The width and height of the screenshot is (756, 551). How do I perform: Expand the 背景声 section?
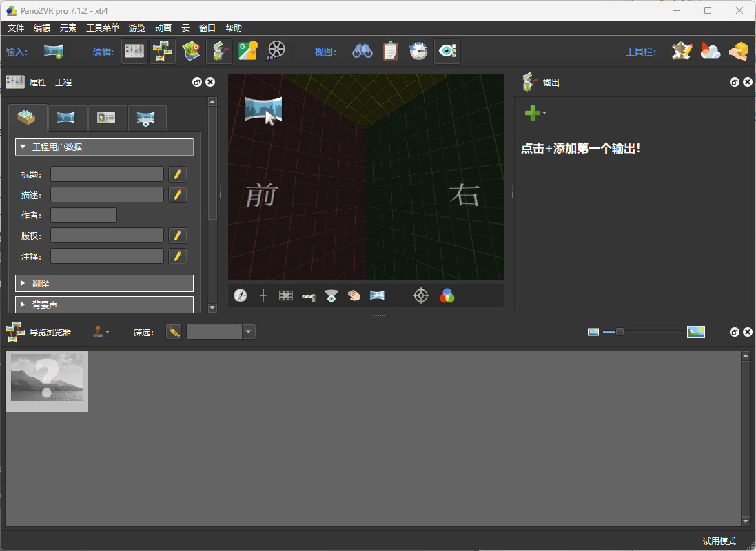pos(104,304)
